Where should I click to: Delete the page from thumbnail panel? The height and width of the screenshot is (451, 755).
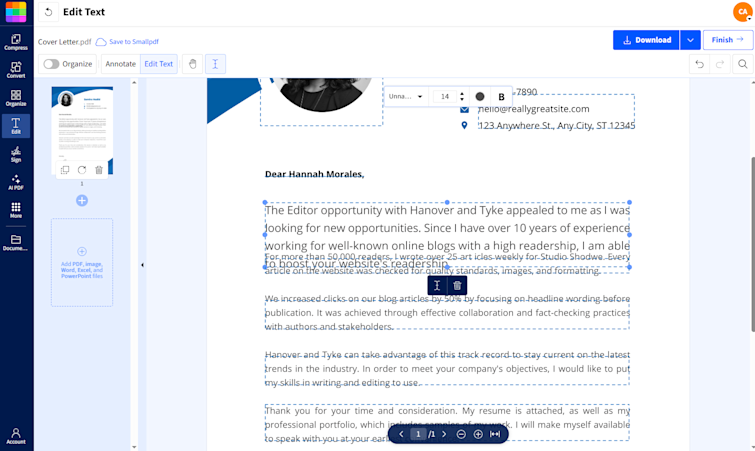point(99,170)
